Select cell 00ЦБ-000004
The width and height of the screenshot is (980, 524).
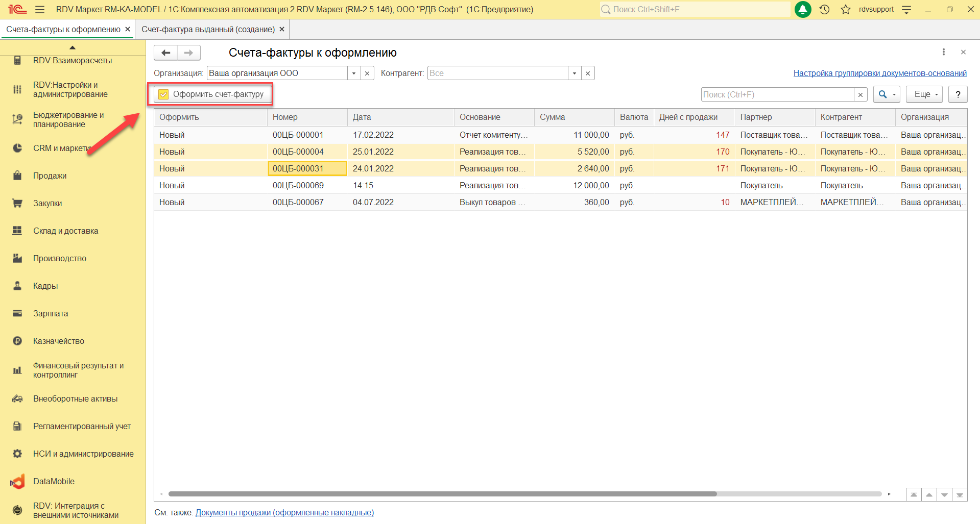pos(307,152)
